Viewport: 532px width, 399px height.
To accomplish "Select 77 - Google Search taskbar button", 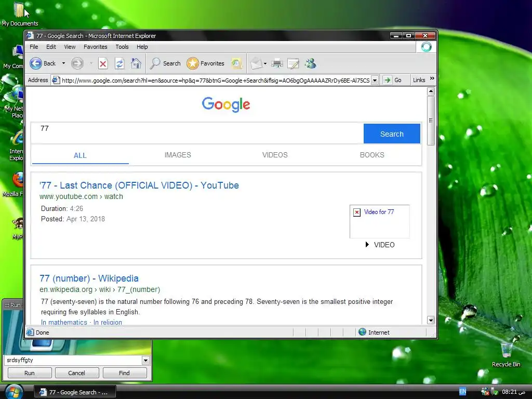I will point(75,392).
